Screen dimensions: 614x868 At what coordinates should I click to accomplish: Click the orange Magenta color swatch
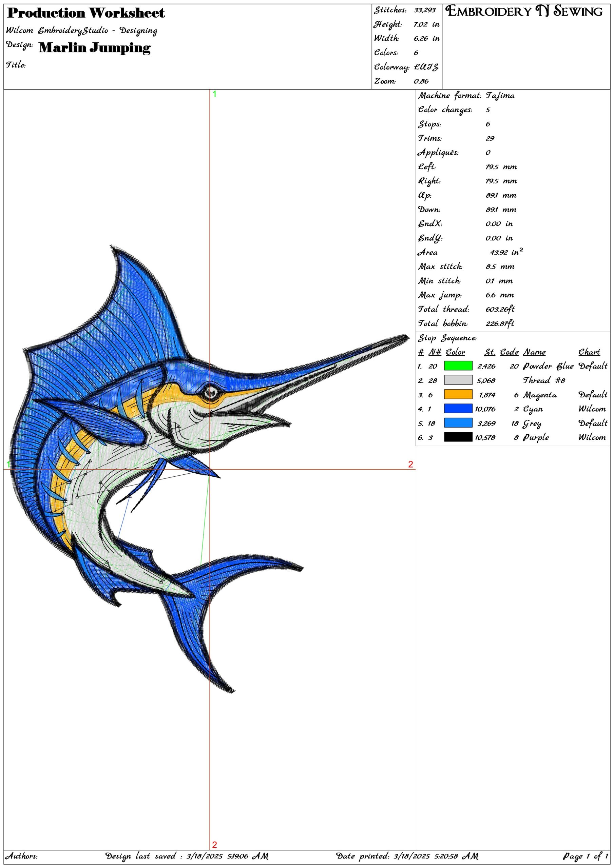tap(458, 394)
